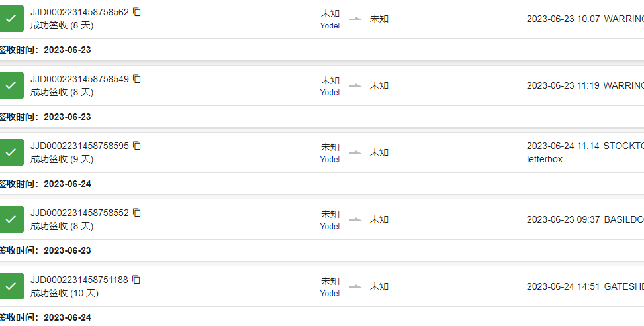644x326 pixels.
Task: Click green checkmark for parcel ending 751188
Action: coord(11,286)
